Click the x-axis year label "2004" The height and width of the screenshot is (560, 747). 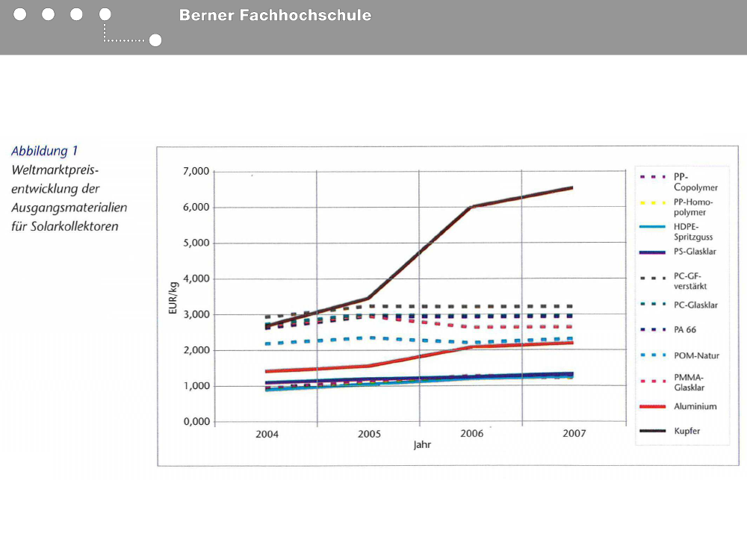(267, 434)
